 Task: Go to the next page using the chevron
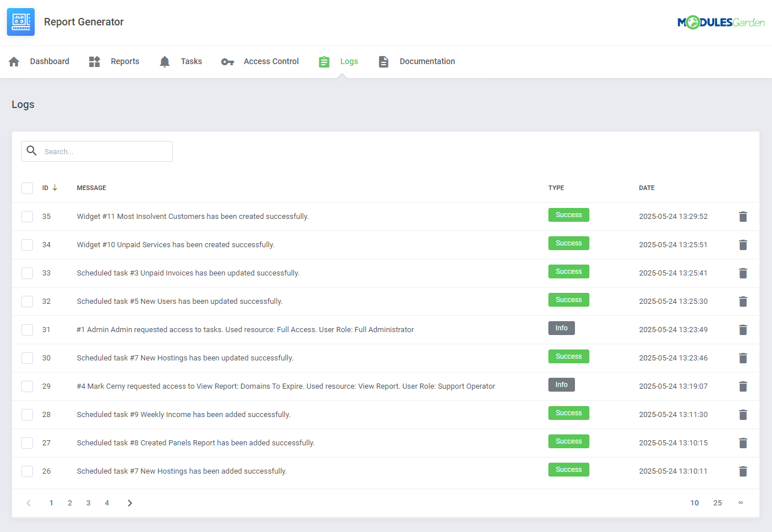click(x=129, y=503)
